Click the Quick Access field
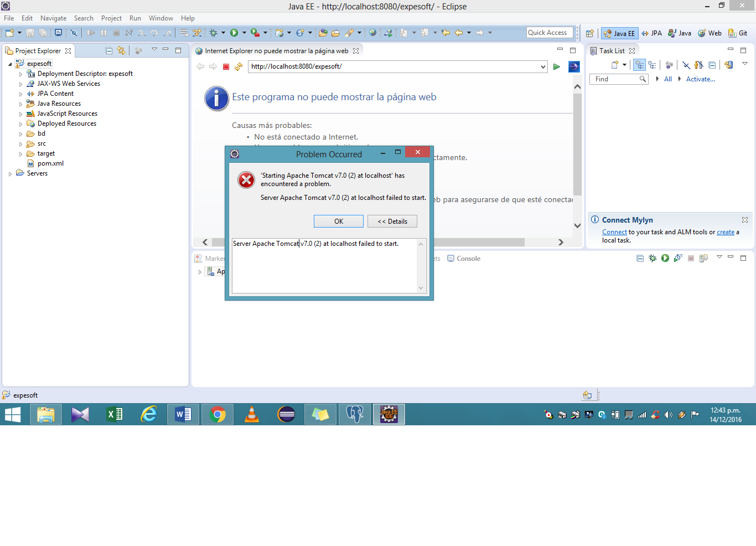 [x=550, y=33]
